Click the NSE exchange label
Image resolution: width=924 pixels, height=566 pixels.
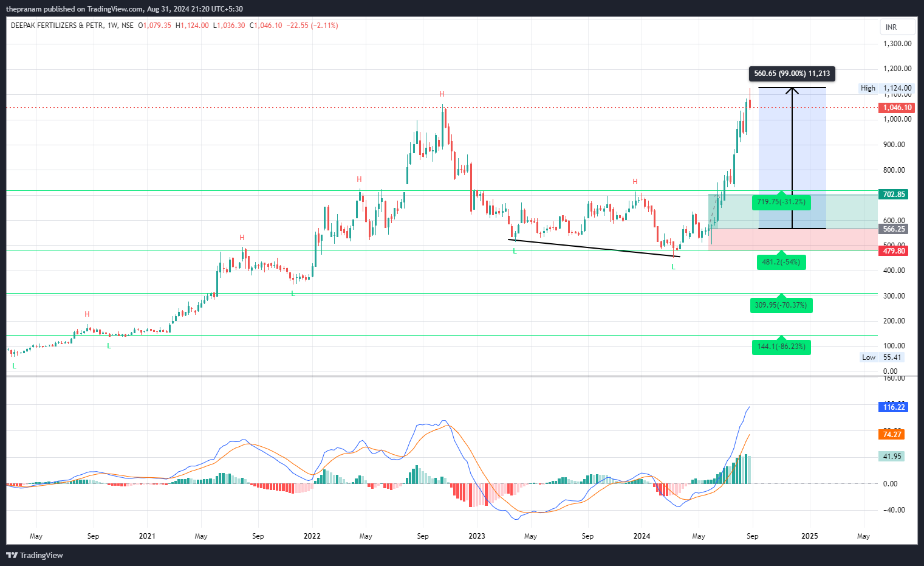[128, 26]
